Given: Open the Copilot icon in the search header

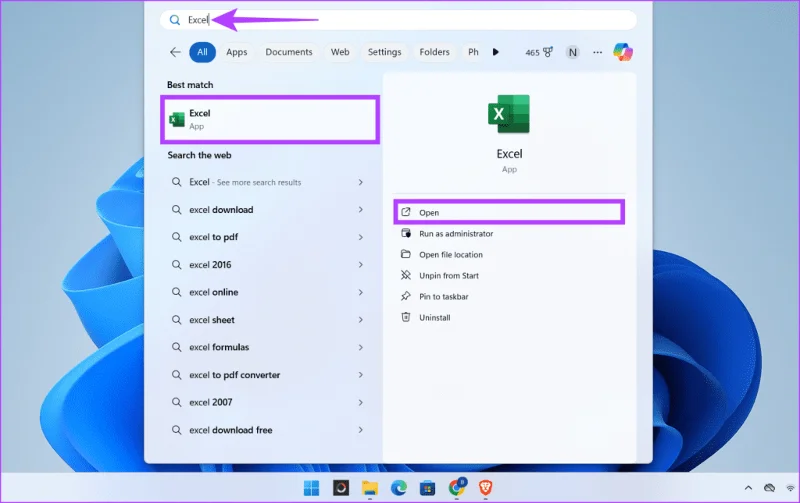Looking at the screenshot, I should [x=623, y=52].
